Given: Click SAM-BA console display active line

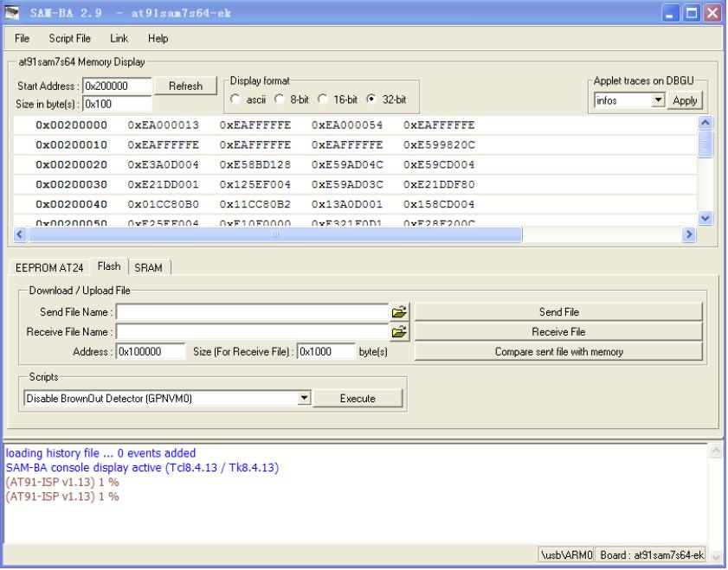Looking at the screenshot, I should coord(142,467).
